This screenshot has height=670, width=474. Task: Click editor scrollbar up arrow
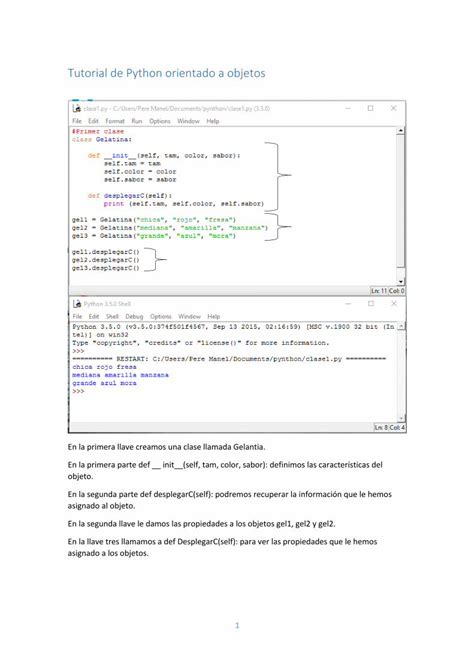coord(400,130)
